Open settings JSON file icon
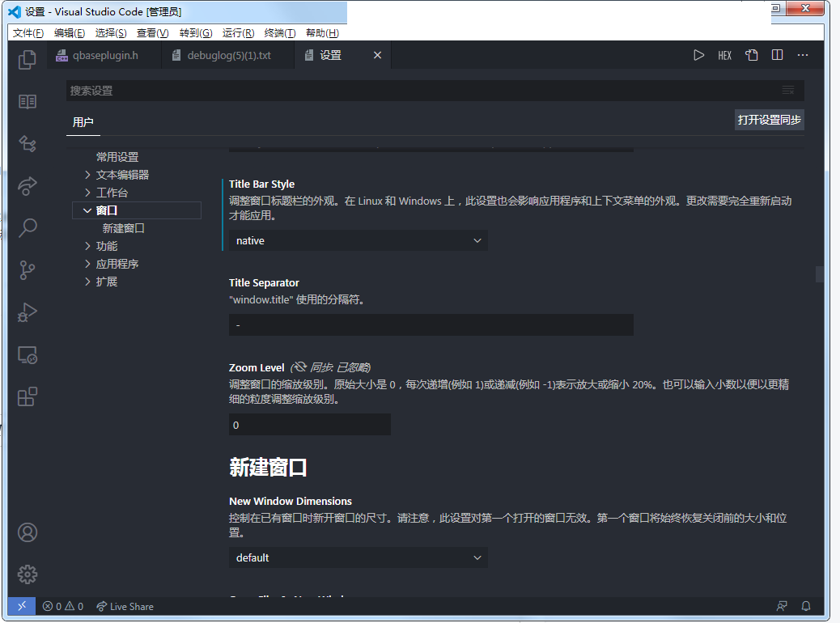This screenshot has height=623, width=840. [x=751, y=55]
